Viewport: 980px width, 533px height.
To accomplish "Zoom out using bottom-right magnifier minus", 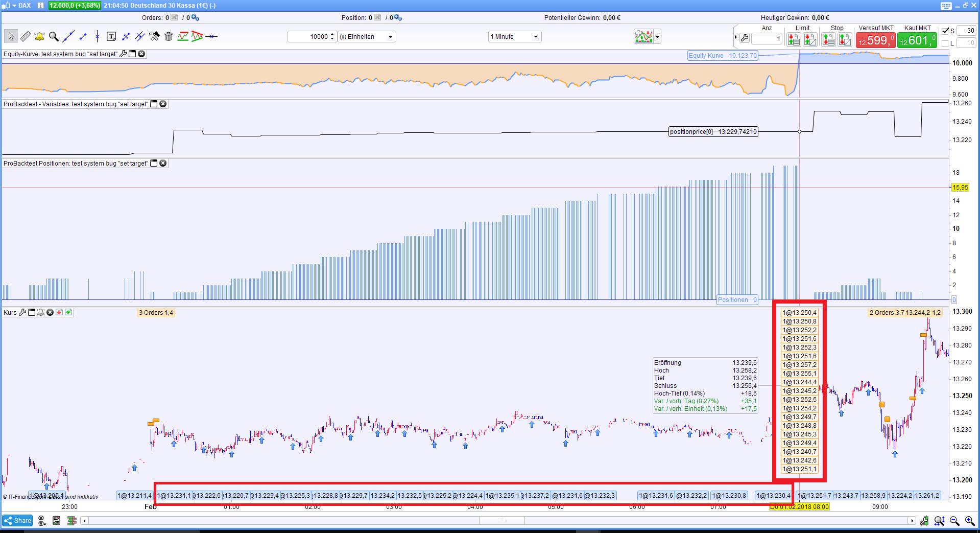I will click(954, 521).
